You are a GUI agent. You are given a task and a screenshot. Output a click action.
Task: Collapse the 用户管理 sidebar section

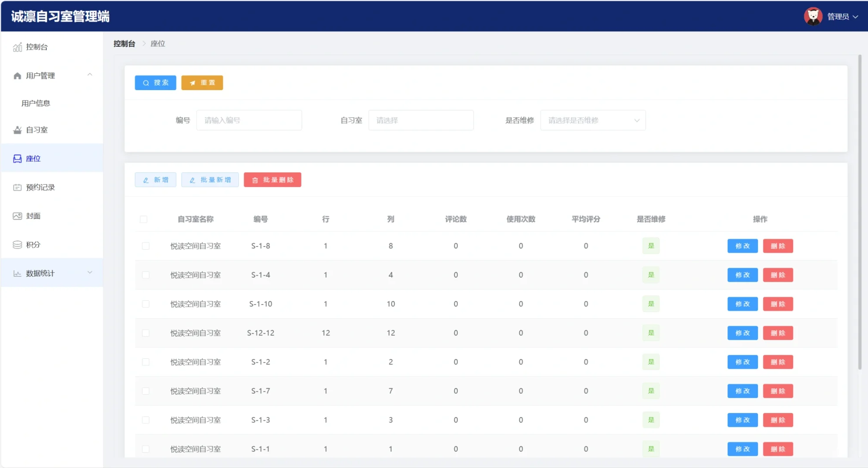[x=90, y=75]
